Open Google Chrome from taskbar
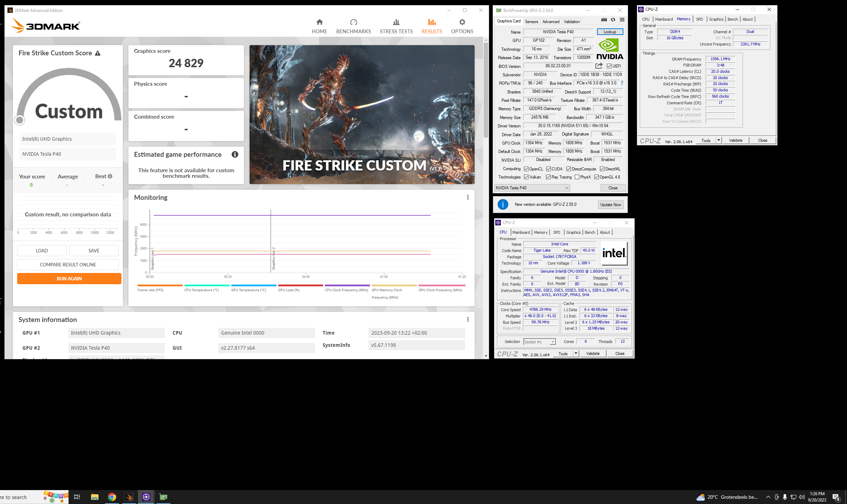Screen dimensions: 847x504 [x=112, y=497]
